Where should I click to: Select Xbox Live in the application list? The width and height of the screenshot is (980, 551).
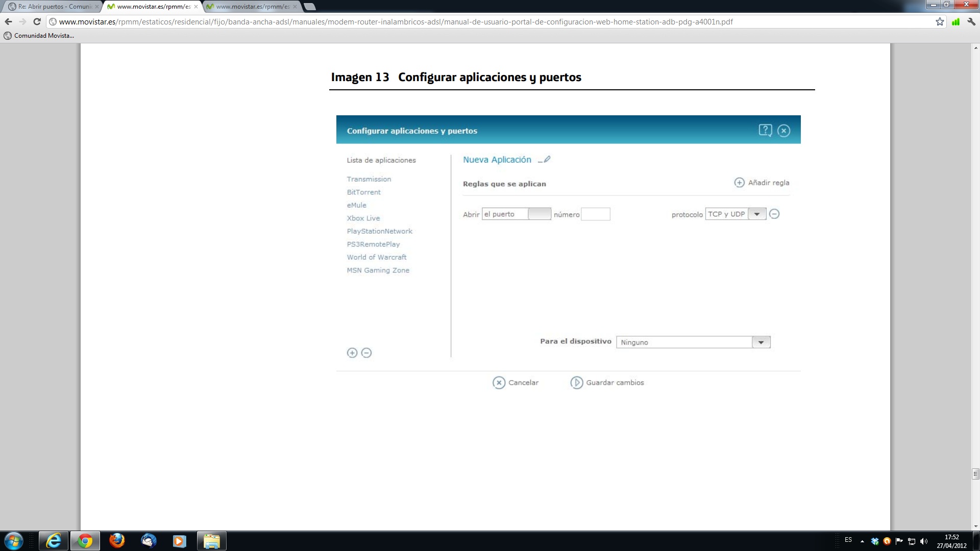coord(363,218)
